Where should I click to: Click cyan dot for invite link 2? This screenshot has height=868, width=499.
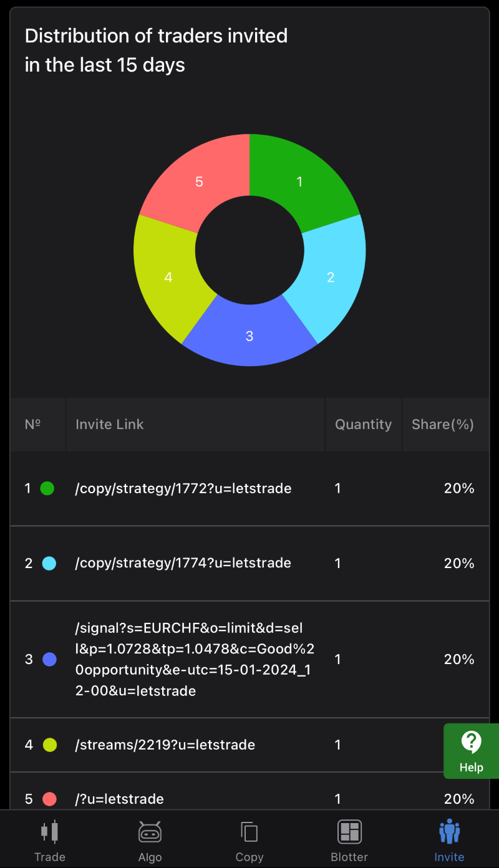[49, 564]
